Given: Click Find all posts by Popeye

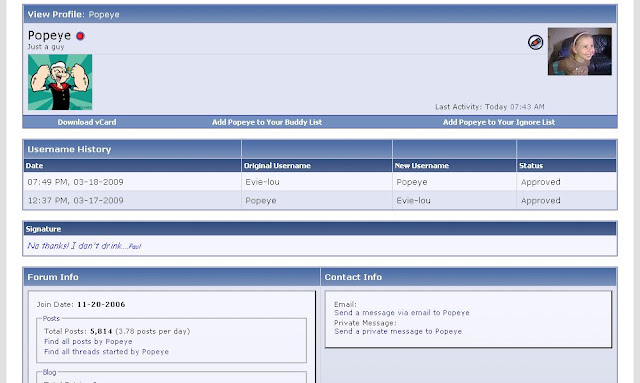Looking at the screenshot, I should (88, 341).
